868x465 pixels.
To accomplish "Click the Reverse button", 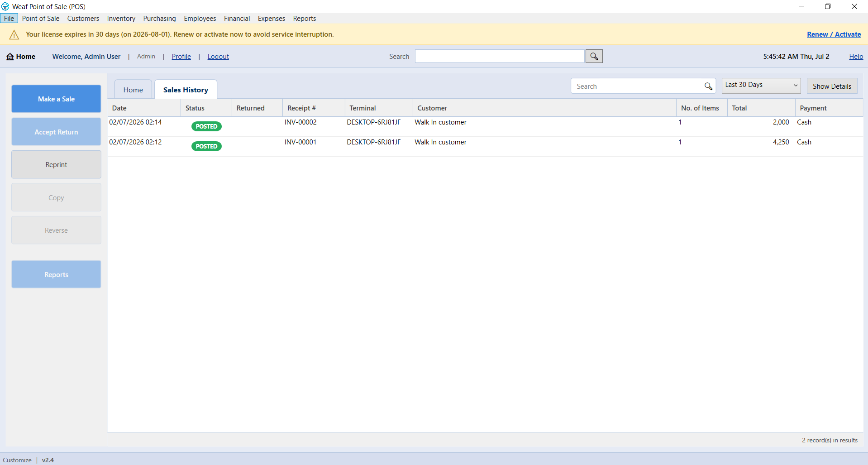I will (x=56, y=230).
